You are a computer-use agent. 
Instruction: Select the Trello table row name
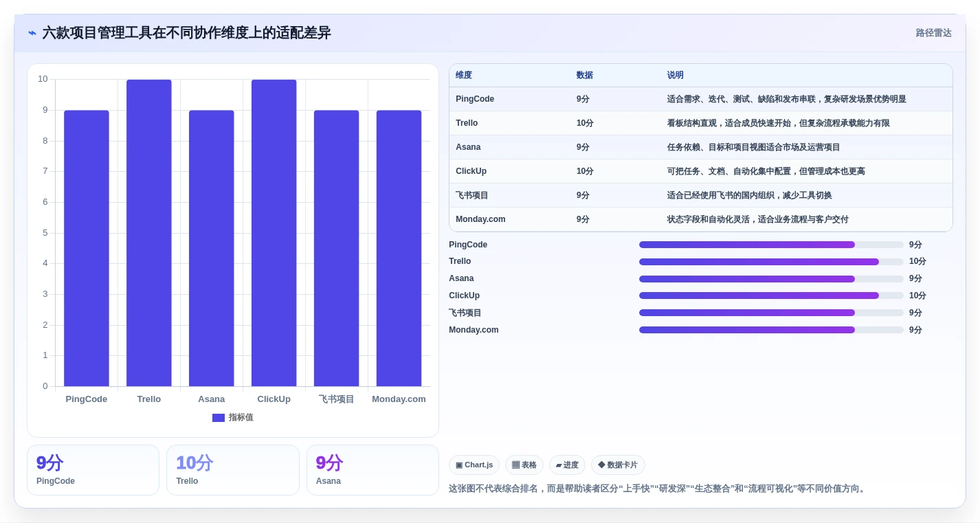coord(467,123)
